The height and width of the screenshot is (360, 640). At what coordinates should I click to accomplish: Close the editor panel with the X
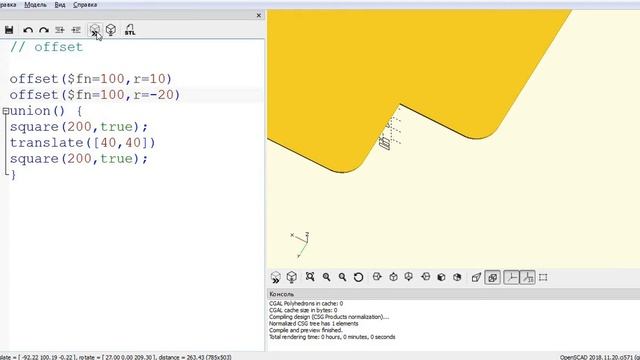[x=258, y=15]
